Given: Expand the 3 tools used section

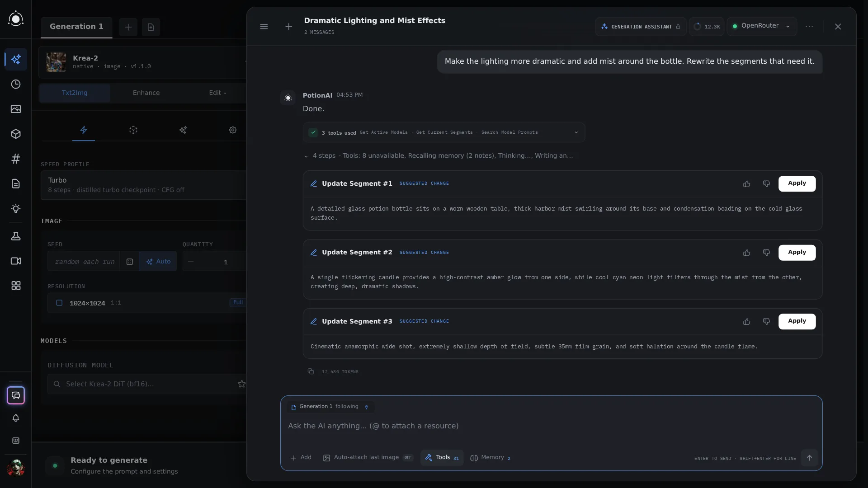Looking at the screenshot, I should [444, 132].
